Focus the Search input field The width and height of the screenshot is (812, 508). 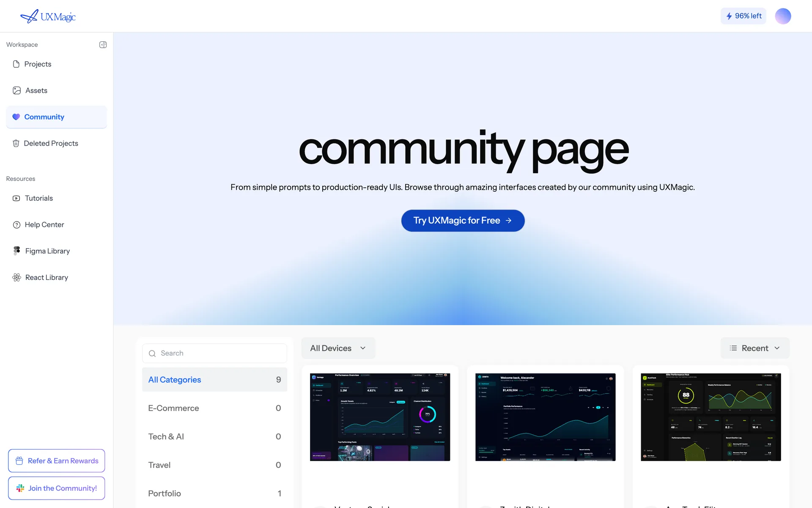214,353
